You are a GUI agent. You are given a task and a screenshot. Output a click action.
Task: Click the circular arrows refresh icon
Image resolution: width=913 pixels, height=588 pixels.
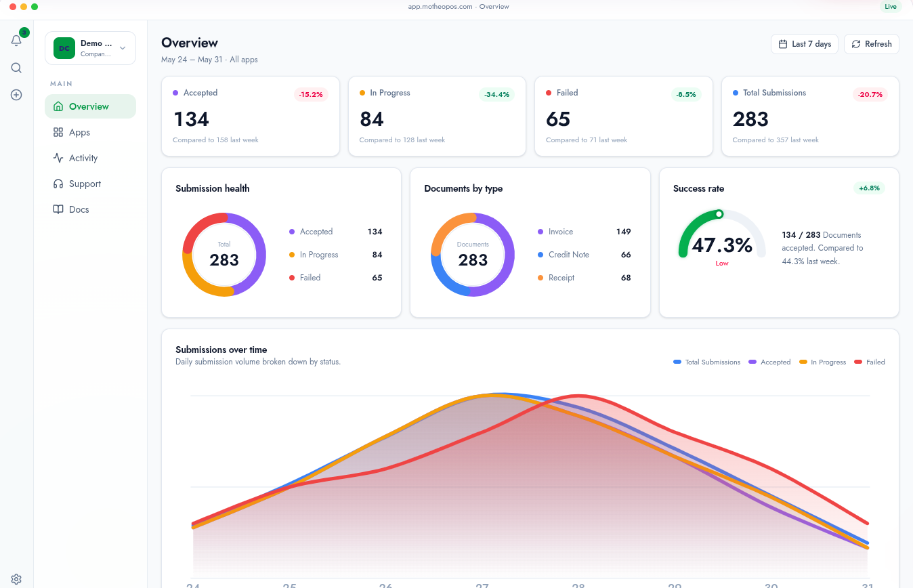coord(856,44)
